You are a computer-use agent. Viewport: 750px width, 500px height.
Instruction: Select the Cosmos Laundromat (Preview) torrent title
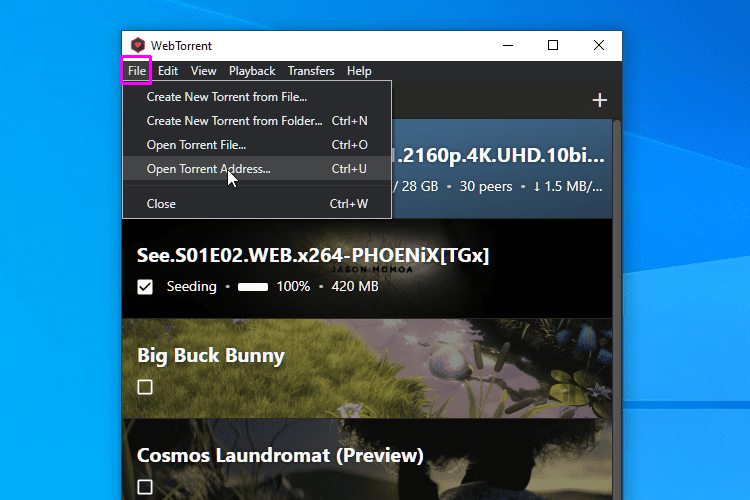tap(280, 456)
